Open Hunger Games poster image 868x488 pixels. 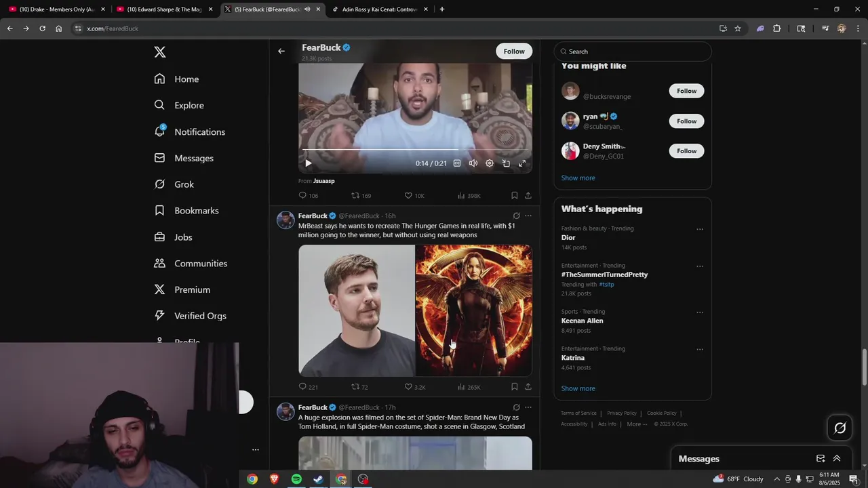[x=474, y=310]
